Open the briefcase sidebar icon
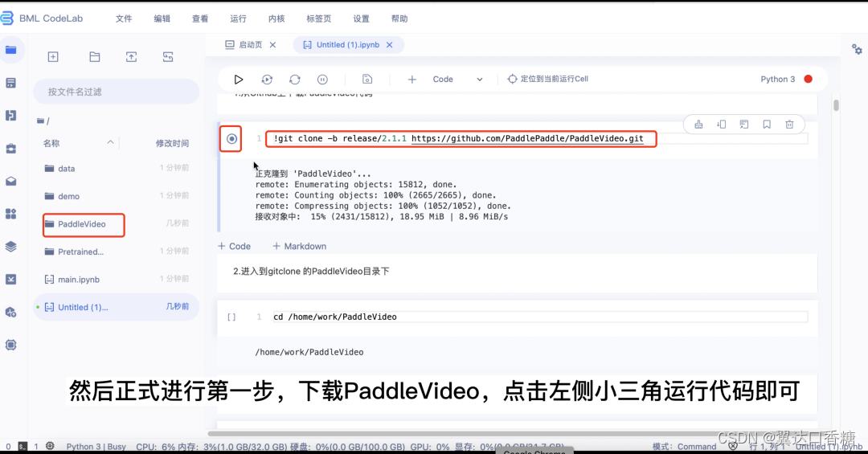 [x=11, y=149]
